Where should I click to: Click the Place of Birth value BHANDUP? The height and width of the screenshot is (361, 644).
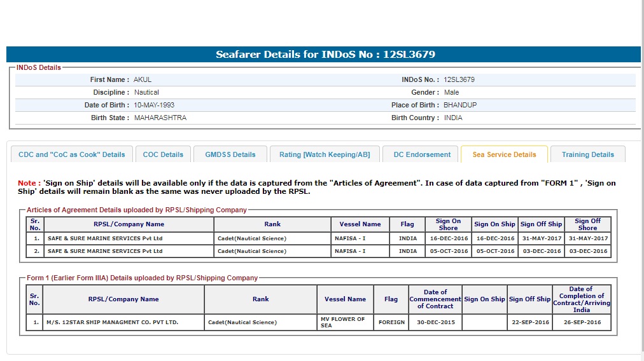(460, 106)
